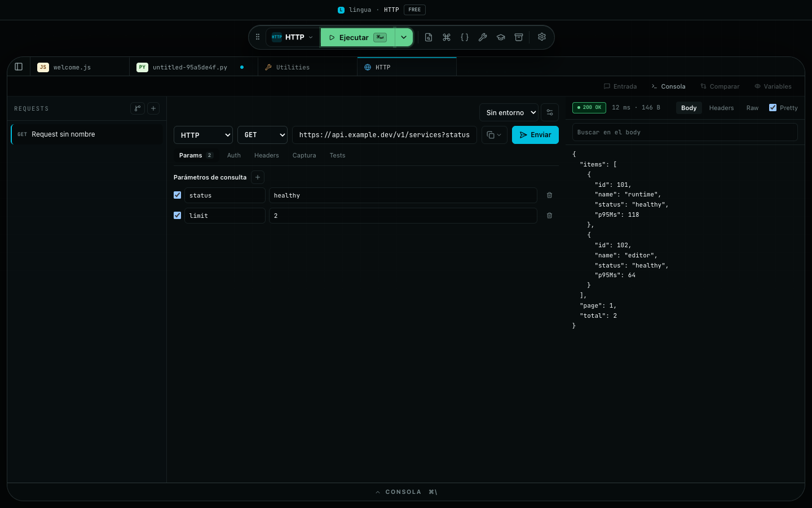Screen dimensions: 812x508
Task: Open the command shortcuts icon
Action: [447, 37]
